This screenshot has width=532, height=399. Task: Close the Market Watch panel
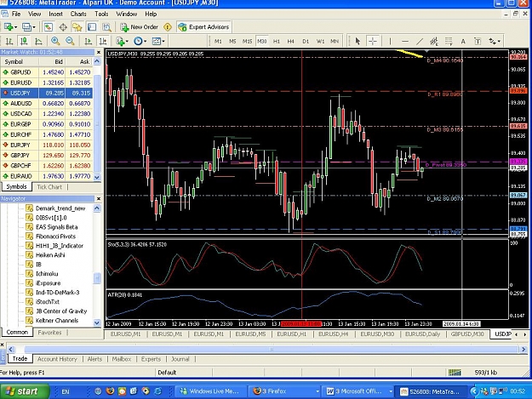99,52
